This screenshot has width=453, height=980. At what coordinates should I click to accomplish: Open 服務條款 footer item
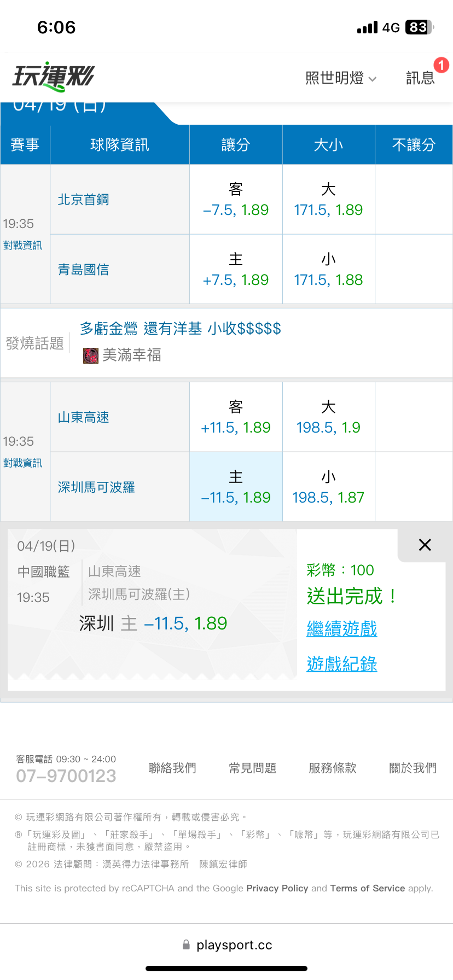333,768
